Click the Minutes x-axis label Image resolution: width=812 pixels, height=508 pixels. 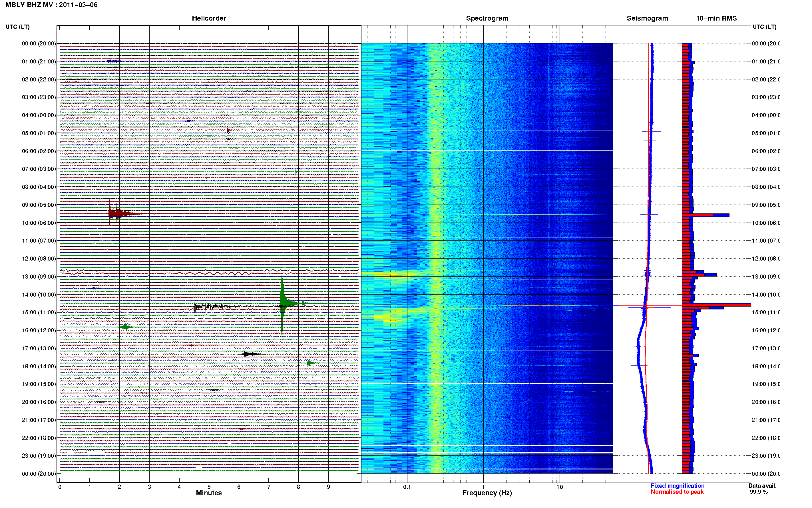209,493
